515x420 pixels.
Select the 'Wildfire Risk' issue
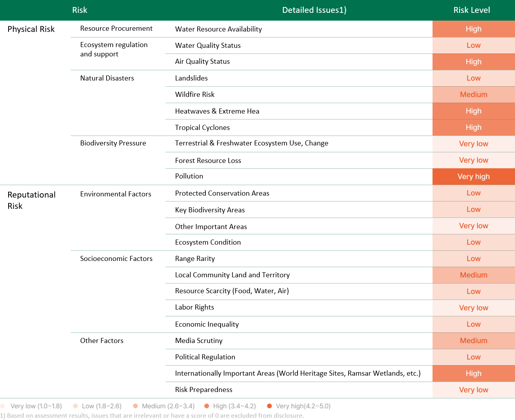194,94
